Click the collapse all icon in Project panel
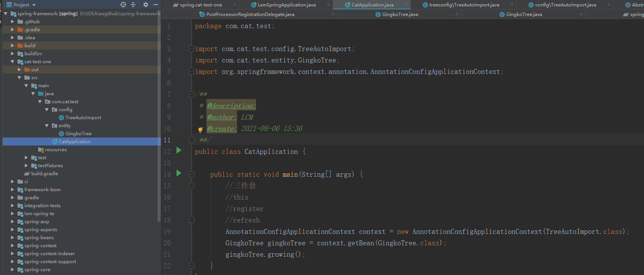Screen dimensions: 644x275 point(133,5)
